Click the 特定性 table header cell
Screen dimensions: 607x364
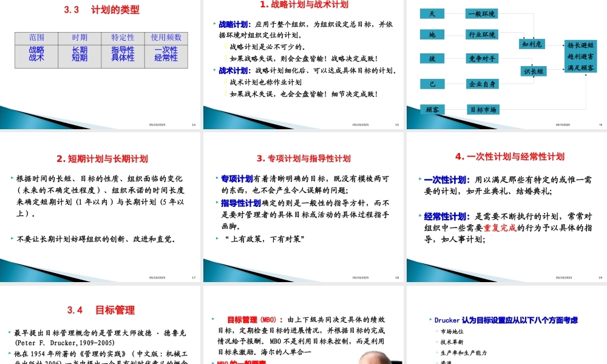123,38
